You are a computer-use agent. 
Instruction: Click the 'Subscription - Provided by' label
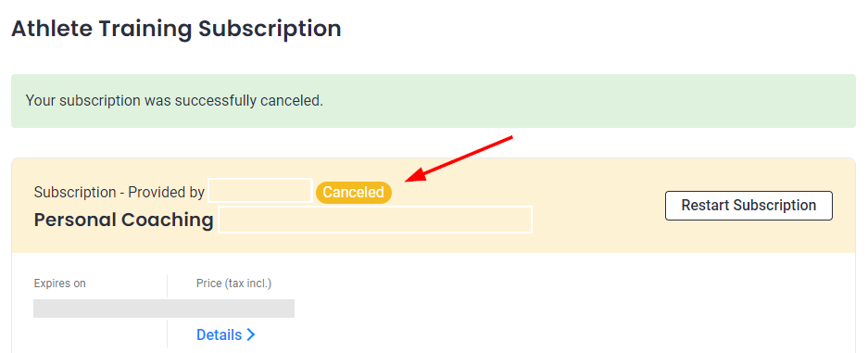coord(119,193)
